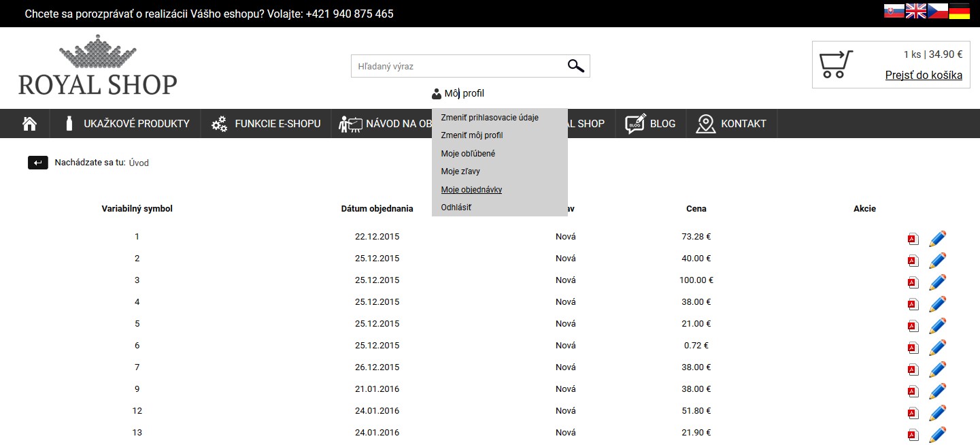
Task: Click the search magnifier icon
Action: pyautogui.click(x=575, y=66)
